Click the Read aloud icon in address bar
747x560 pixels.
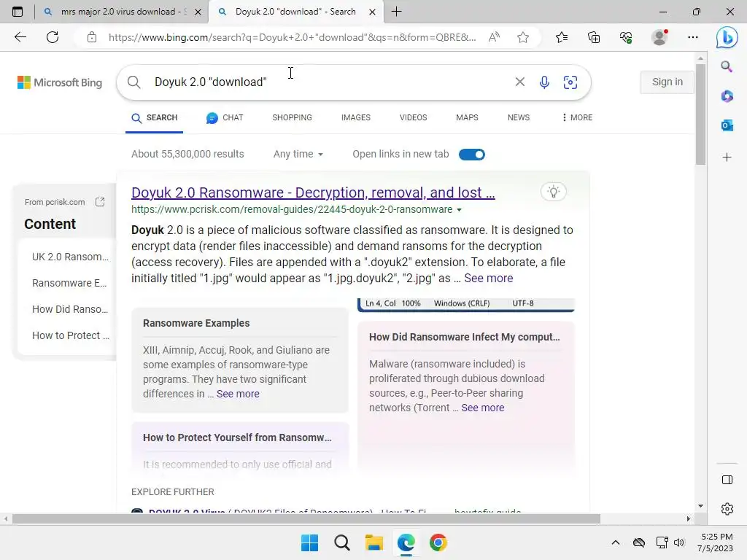[x=494, y=37]
